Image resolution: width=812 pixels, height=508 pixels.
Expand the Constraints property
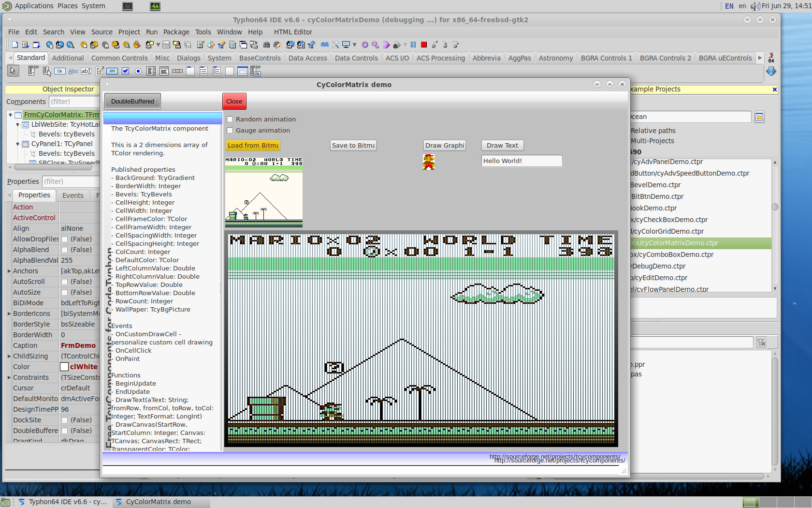(9, 377)
